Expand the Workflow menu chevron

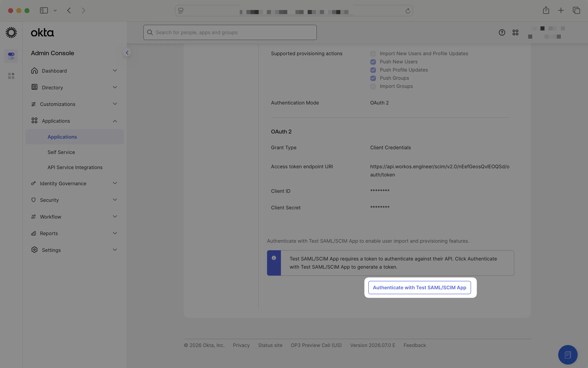pos(115,216)
